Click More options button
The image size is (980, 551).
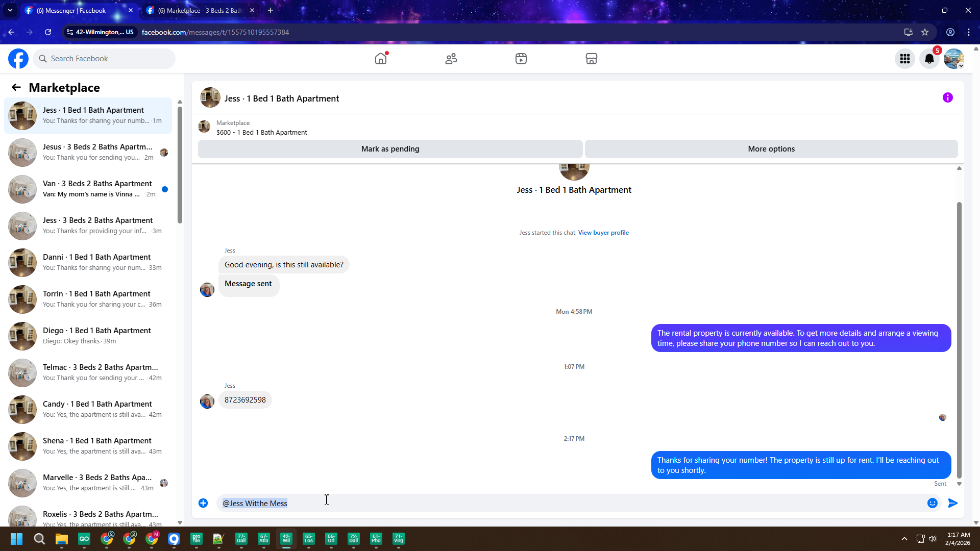click(771, 149)
